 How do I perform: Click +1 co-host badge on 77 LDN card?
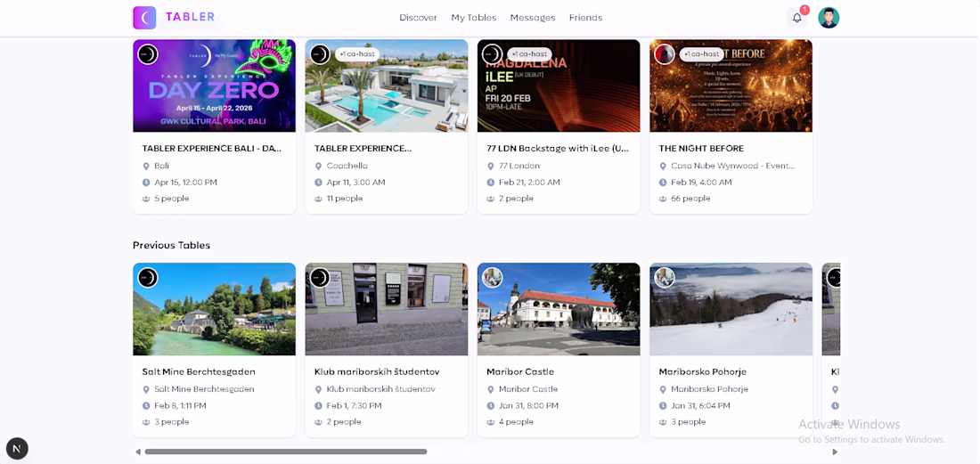pyautogui.click(x=529, y=54)
